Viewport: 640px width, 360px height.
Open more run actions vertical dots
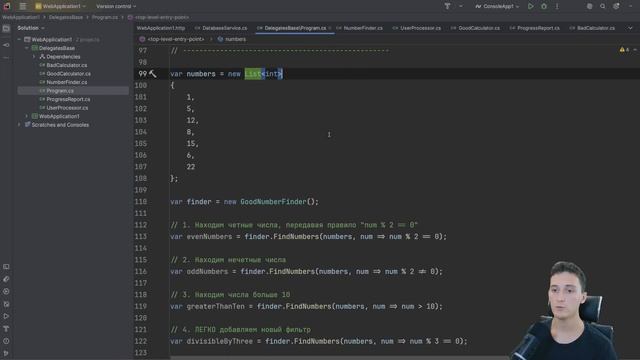557,6
